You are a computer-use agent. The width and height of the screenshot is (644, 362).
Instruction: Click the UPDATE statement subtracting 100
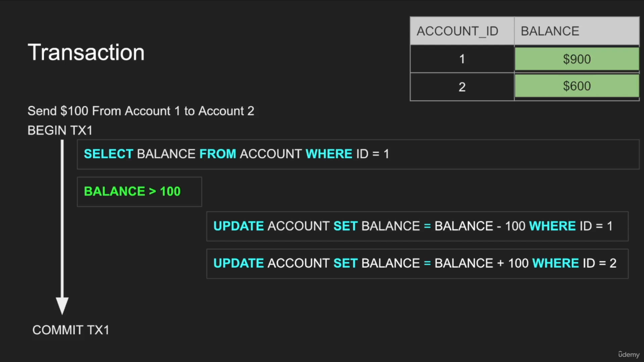click(x=417, y=226)
